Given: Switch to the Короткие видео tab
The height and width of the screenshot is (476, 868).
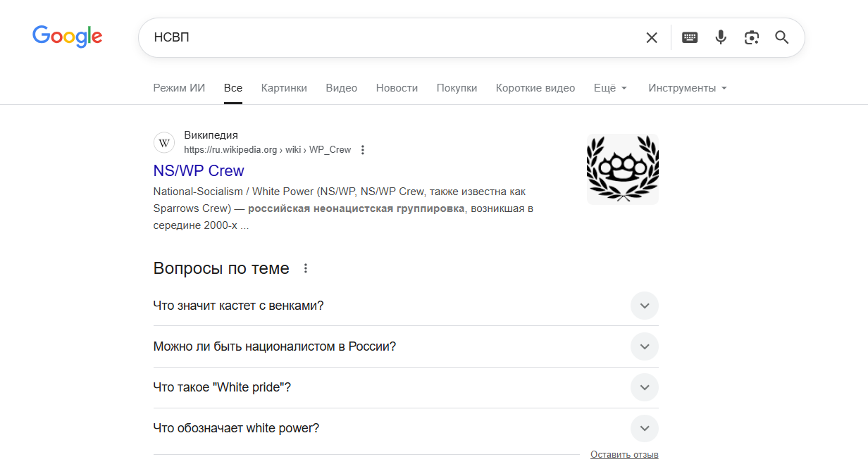Looking at the screenshot, I should pyautogui.click(x=535, y=88).
